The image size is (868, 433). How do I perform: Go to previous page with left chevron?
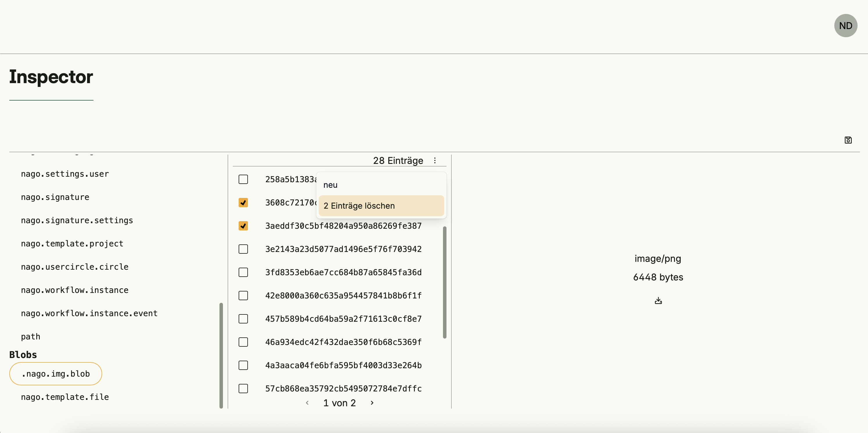pyautogui.click(x=307, y=403)
